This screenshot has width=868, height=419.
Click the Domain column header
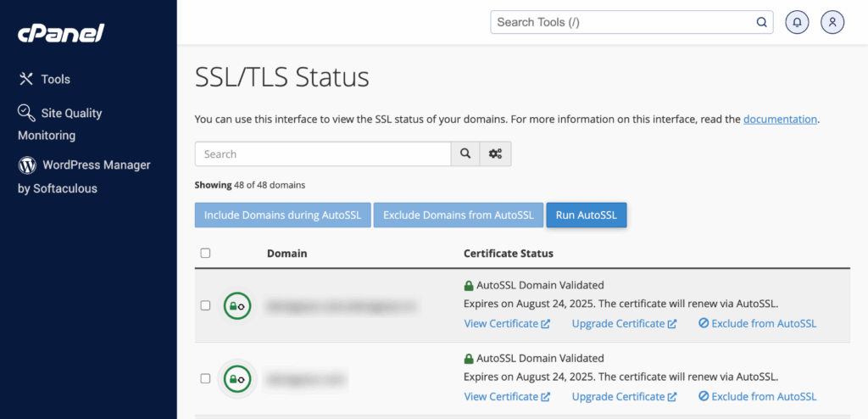click(287, 254)
